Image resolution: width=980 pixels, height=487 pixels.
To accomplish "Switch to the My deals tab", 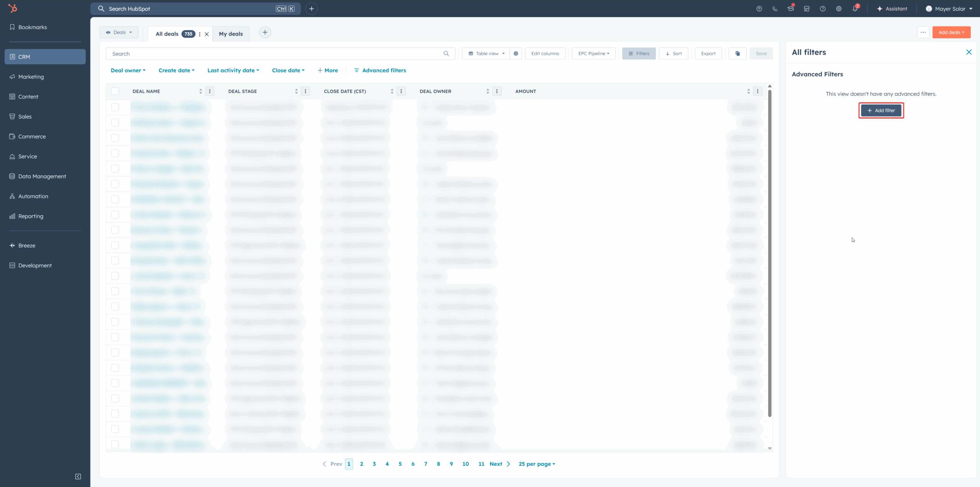I will coord(231,34).
